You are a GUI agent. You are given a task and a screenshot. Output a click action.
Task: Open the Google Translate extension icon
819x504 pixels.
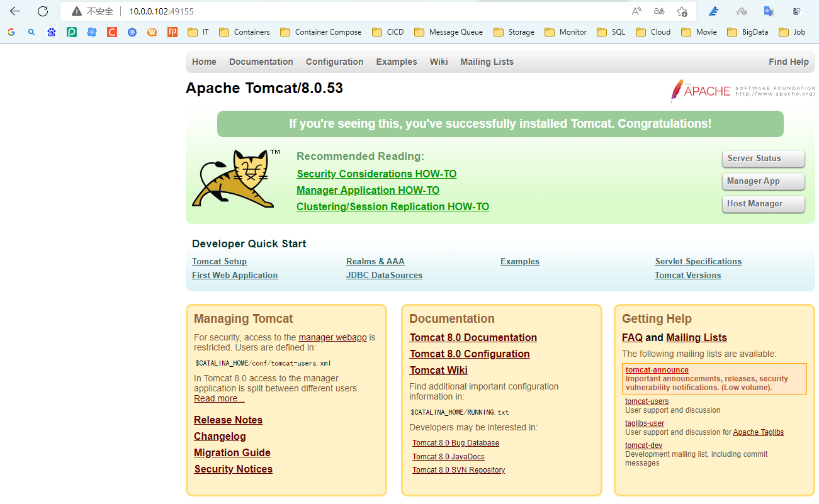(769, 11)
